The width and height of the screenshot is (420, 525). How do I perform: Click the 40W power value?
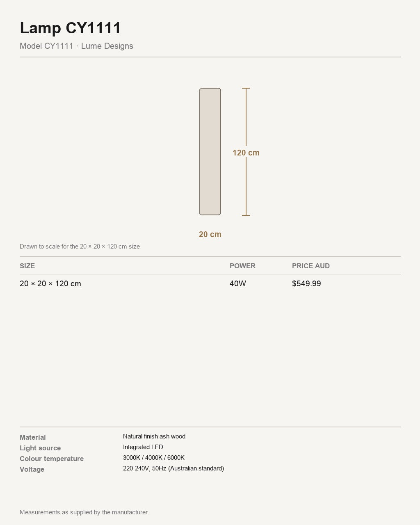(x=238, y=283)
